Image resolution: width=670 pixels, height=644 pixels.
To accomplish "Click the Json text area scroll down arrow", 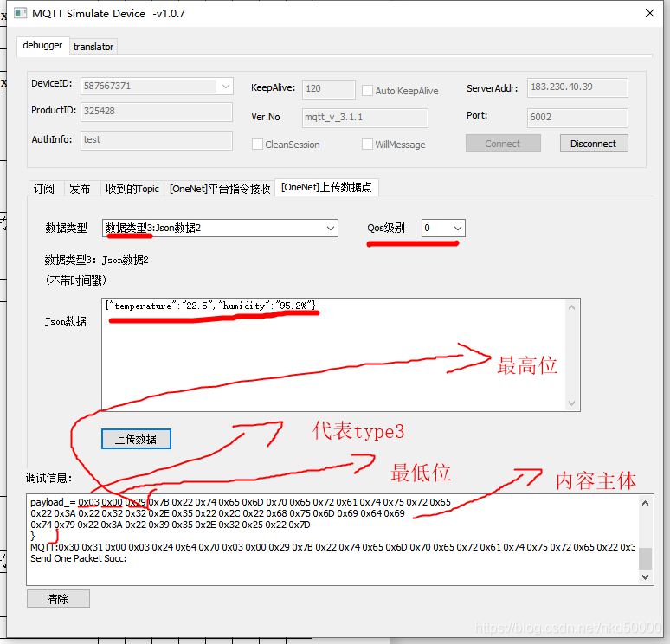I will pyautogui.click(x=571, y=403).
